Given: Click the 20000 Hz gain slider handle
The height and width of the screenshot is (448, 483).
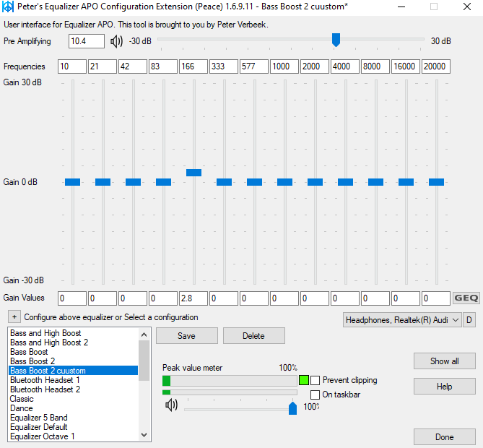Looking at the screenshot, I should 436,182.
